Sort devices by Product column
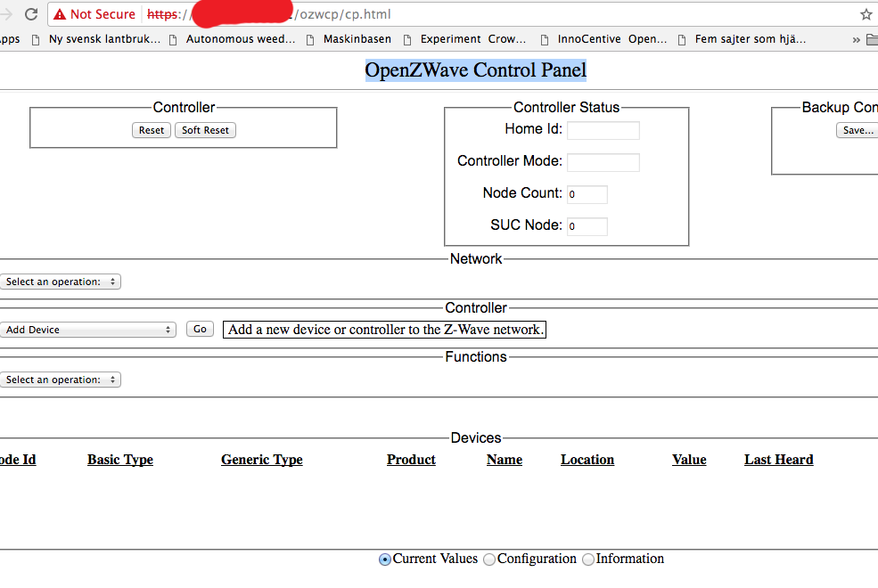This screenshot has height=588, width=878. tap(411, 460)
